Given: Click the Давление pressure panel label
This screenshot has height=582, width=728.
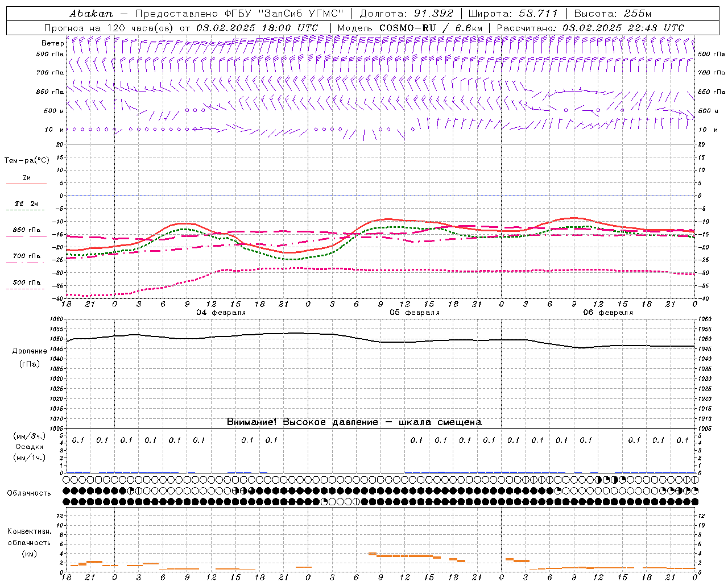Looking at the screenshot, I should tap(30, 351).
